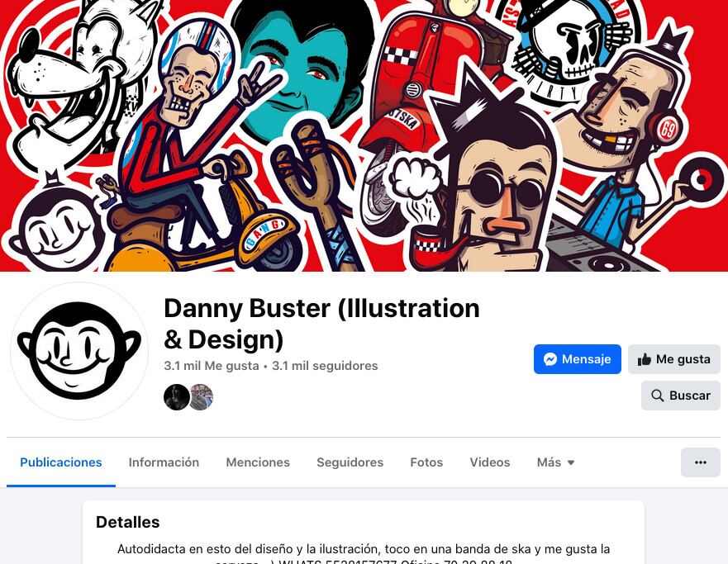This screenshot has width=728, height=564.
Task: Like the page with Me gusta
Action: tap(674, 359)
